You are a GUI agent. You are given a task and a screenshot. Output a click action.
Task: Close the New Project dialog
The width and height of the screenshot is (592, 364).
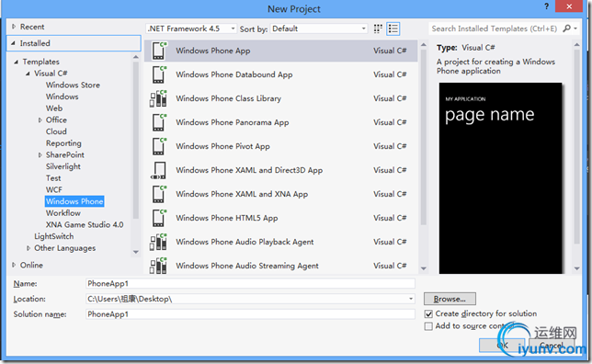[x=569, y=6]
